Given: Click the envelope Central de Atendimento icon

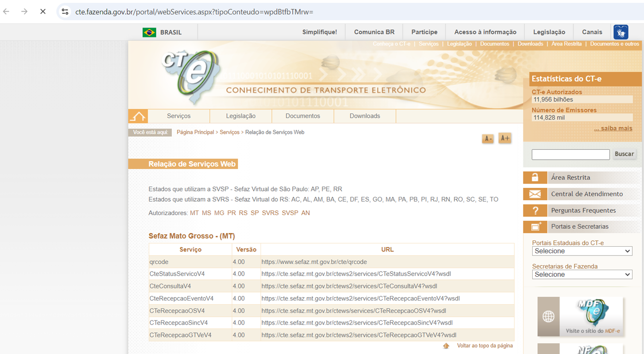Looking at the screenshot, I should click(x=535, y=194).
